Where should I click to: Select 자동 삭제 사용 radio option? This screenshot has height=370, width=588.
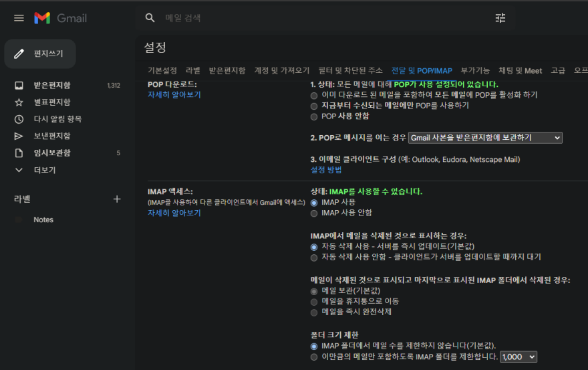click(x=314, y=247)
